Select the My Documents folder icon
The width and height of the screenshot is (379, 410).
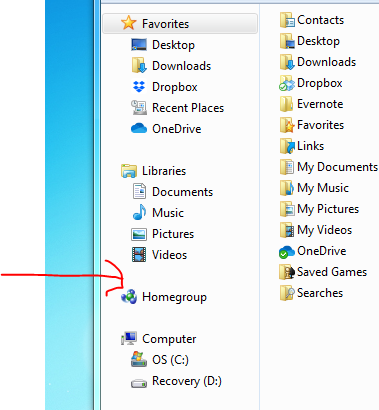(x=287, y=167)
